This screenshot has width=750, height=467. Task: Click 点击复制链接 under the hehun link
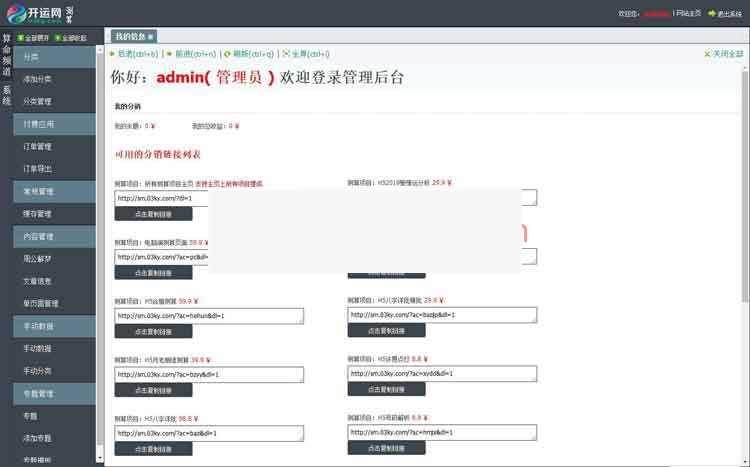(x=153, y=331)
